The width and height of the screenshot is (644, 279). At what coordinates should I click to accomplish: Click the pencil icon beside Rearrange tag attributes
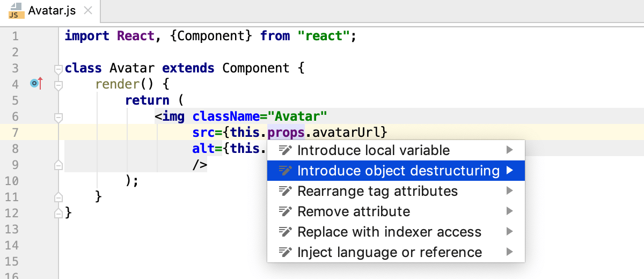tap(286, 192)
